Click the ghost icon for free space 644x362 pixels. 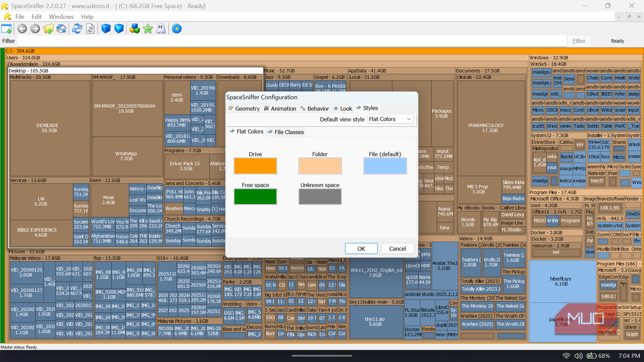coord(161,29)
